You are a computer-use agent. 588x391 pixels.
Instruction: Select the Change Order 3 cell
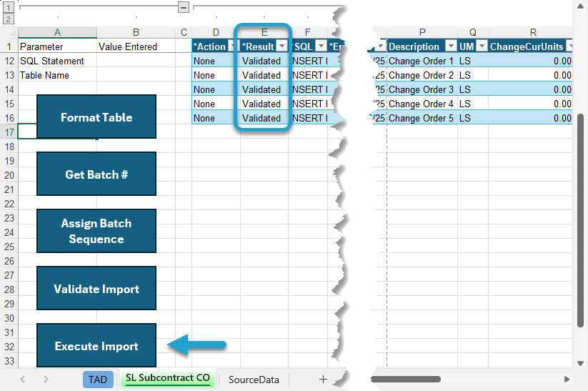(x=422, y=89)
